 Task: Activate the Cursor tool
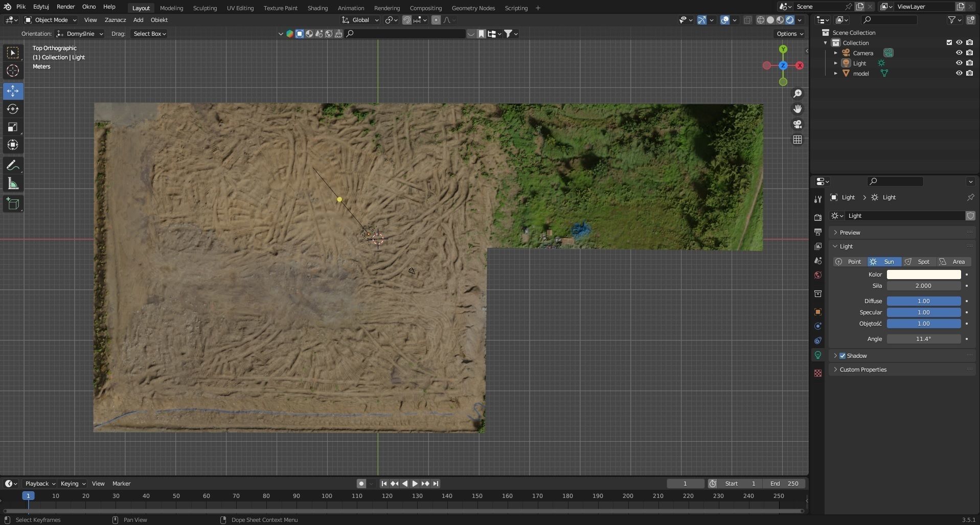tap(13, 71)
